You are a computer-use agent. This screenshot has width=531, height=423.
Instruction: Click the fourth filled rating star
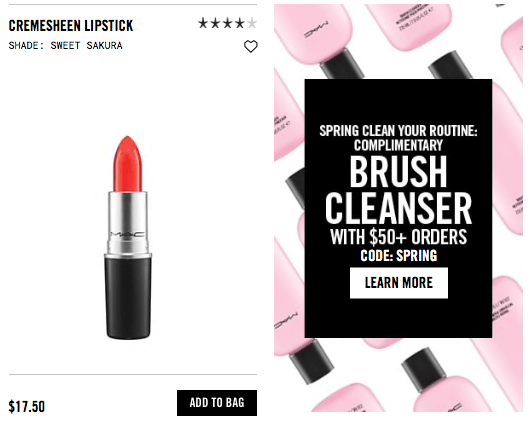click(240, 23)
